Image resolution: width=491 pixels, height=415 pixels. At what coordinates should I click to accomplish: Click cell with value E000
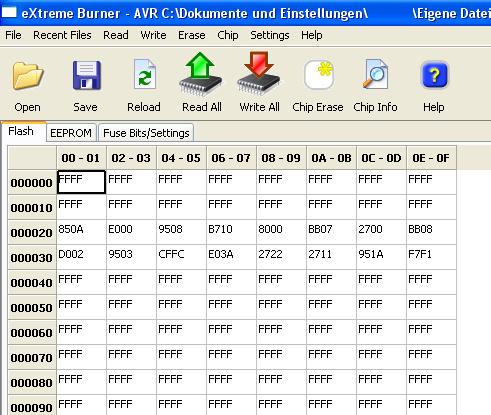(131, 232)
